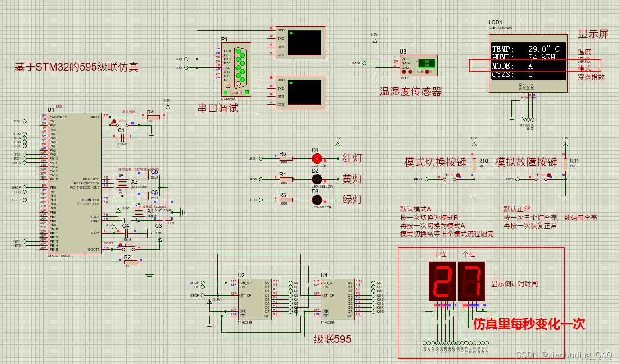Click title text 基于STM32的595级联仿真
Viewport: 619px width, 364px height.
coord(77,67)
